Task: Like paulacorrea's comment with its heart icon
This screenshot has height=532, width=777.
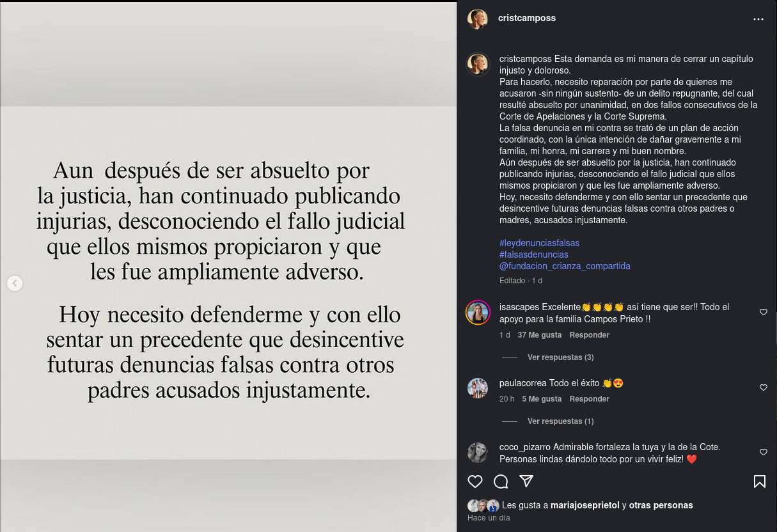Action: coord(763,387)
